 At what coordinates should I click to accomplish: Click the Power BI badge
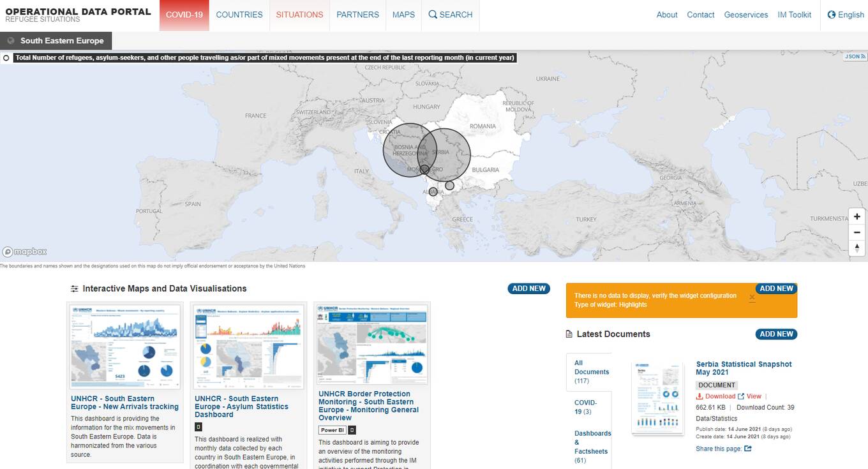332,430
